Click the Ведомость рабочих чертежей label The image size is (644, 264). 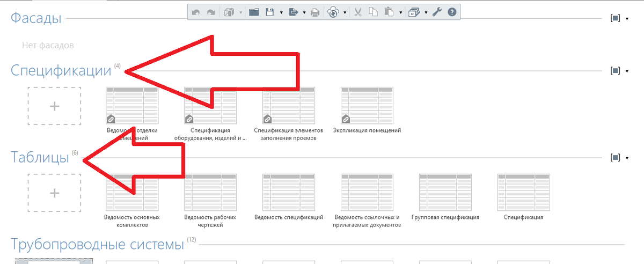[x=210, y=221]
